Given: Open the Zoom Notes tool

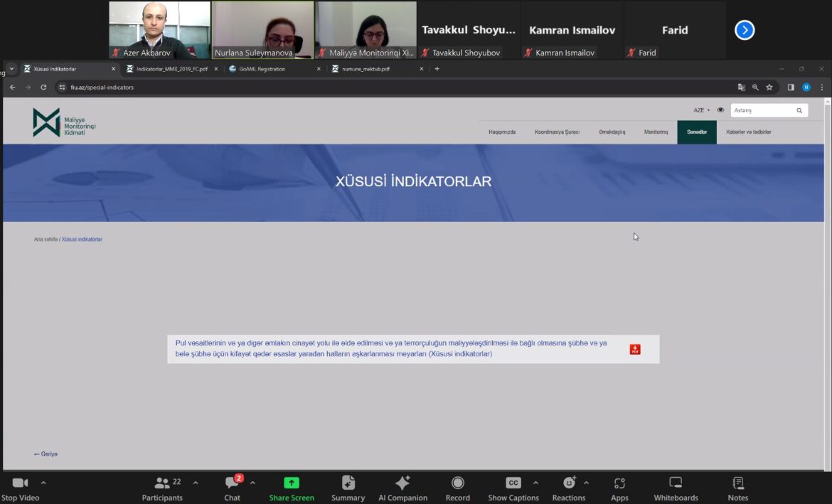Looking at the screenshot, I should click(x=737, y=483).
